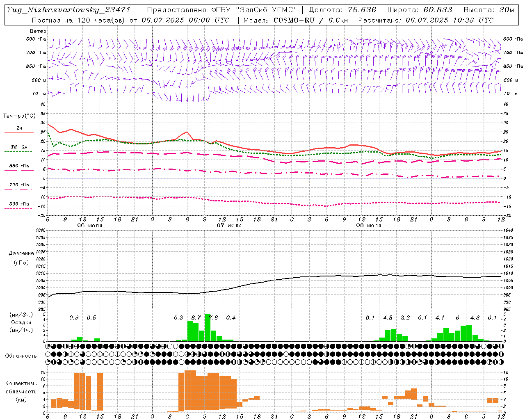Click the Ветер panel label

click(x=38, y=31)
